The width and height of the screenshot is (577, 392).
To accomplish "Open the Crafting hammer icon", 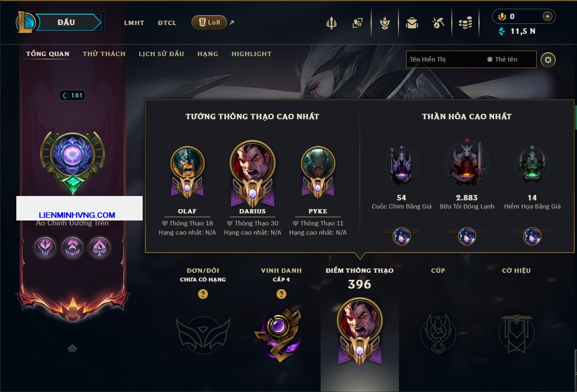I will click(x=438, y=23).
